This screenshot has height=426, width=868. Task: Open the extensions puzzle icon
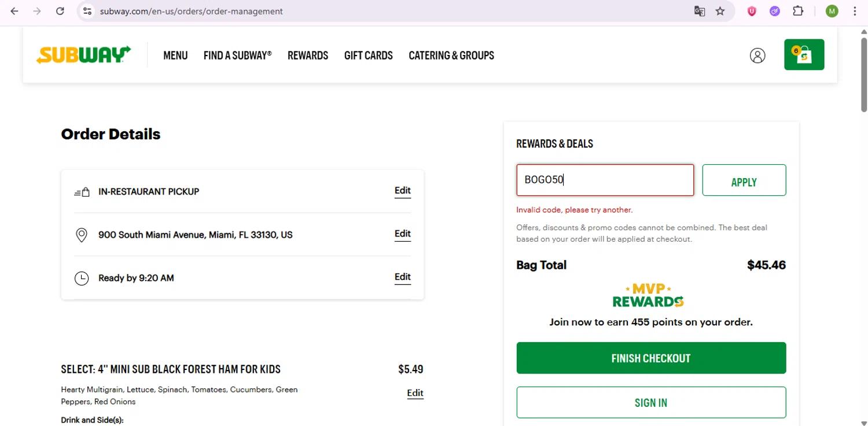798,11
